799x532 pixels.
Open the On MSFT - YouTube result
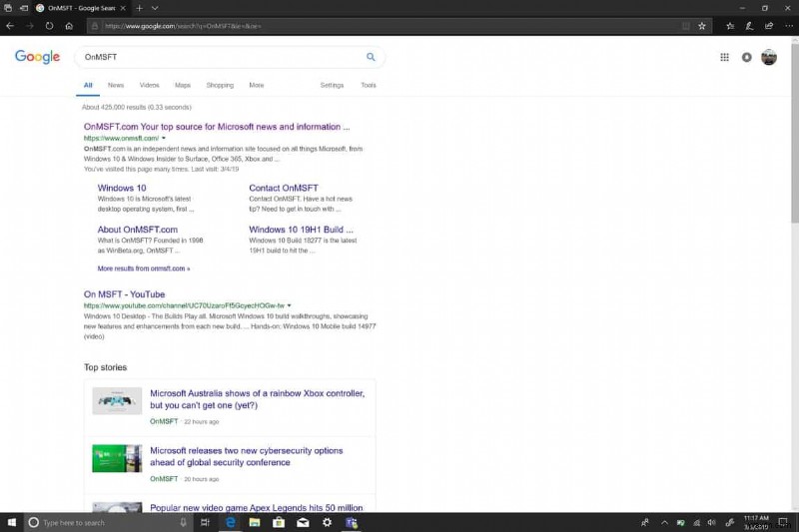(124, 294)
